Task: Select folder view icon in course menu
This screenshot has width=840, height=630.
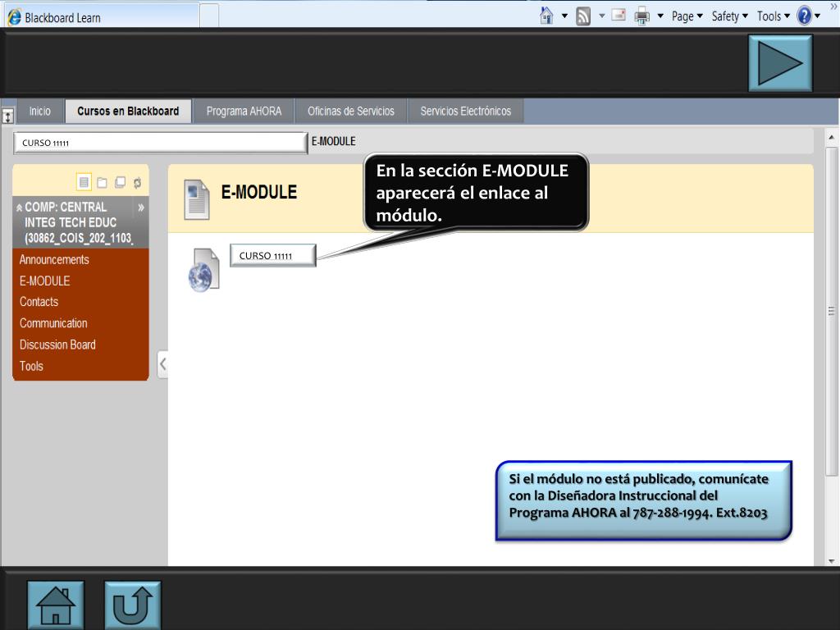Action: (x=102, y=183)
